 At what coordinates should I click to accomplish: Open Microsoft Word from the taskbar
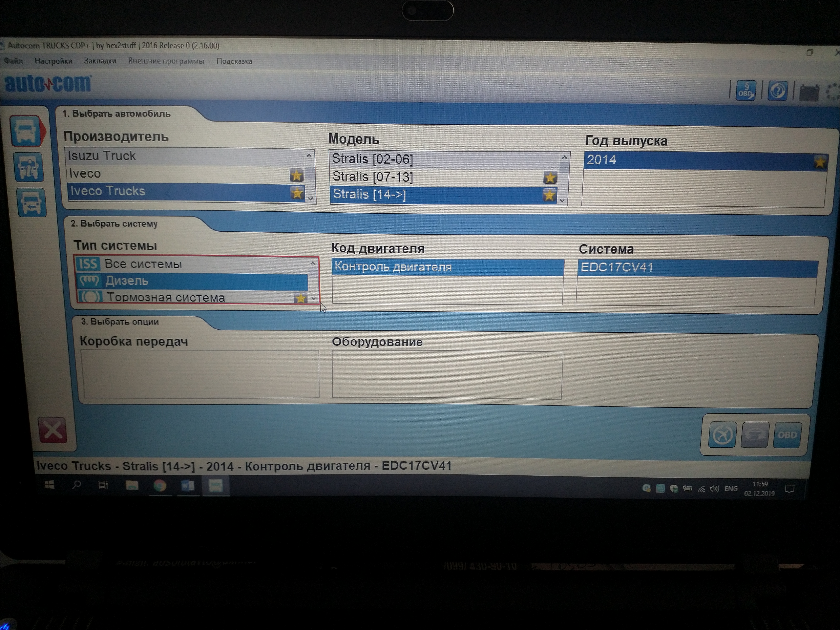point(188,486)
